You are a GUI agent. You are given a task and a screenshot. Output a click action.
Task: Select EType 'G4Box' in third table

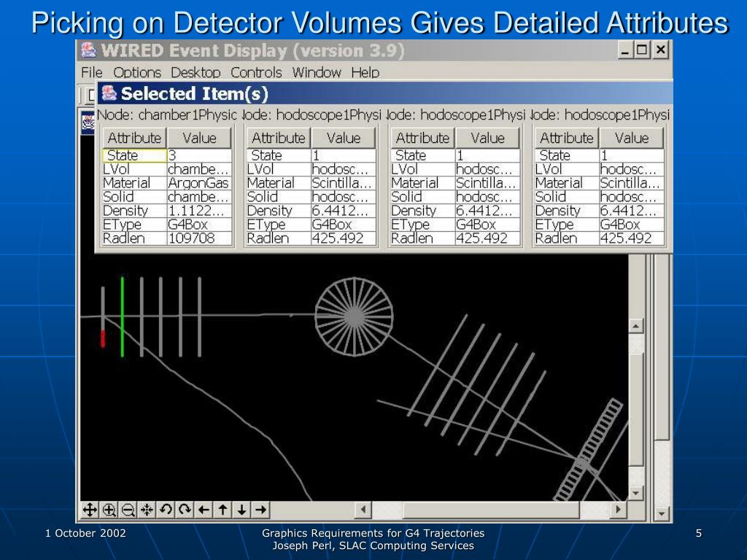pyautogui.click(x=488, y=225)
